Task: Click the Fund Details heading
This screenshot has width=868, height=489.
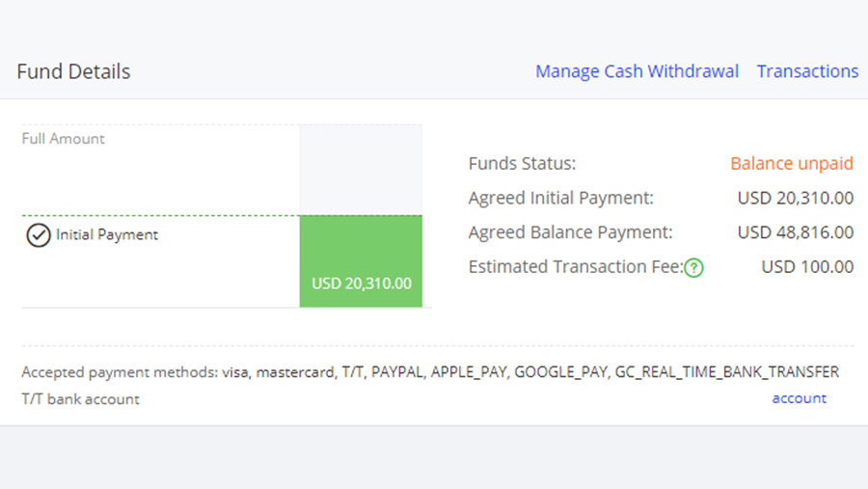Action: pyautogui.click(x=73, y=71)
